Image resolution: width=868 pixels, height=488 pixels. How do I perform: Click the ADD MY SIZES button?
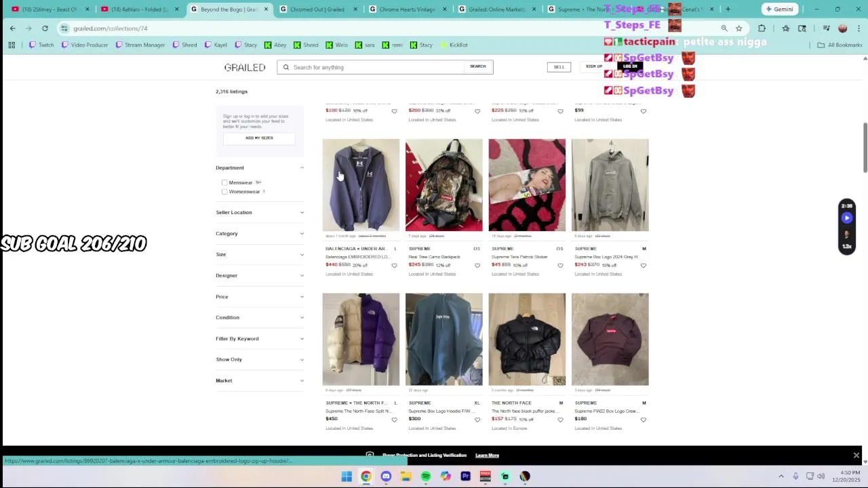point(259,138)
